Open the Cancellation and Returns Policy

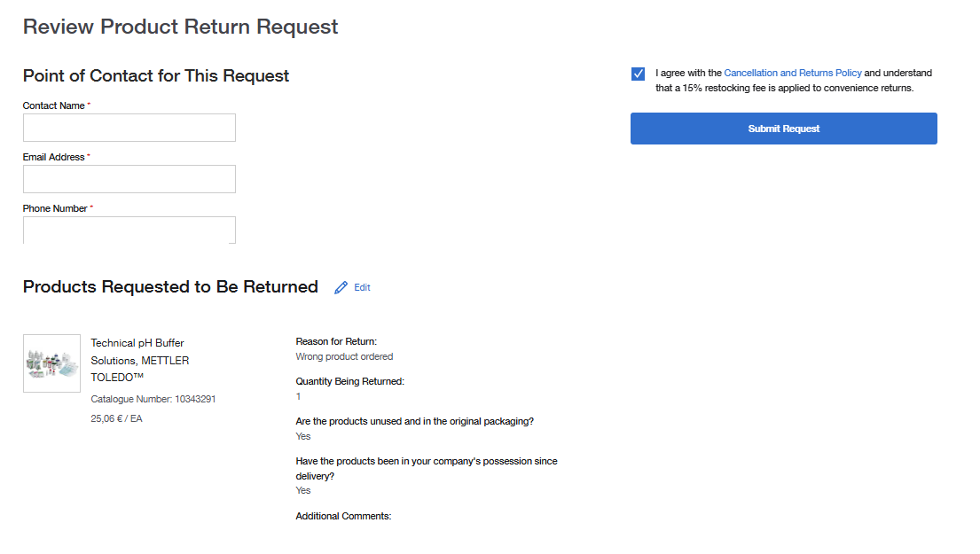coord(793,73)
